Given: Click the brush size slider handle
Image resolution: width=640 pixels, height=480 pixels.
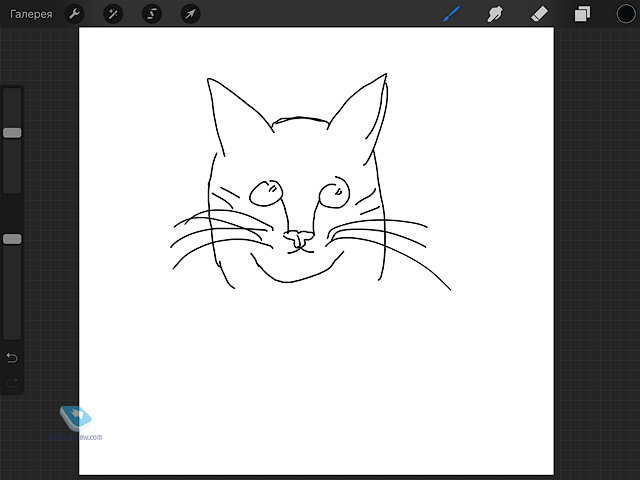Looking at the screenshot, I should [12, 133].
